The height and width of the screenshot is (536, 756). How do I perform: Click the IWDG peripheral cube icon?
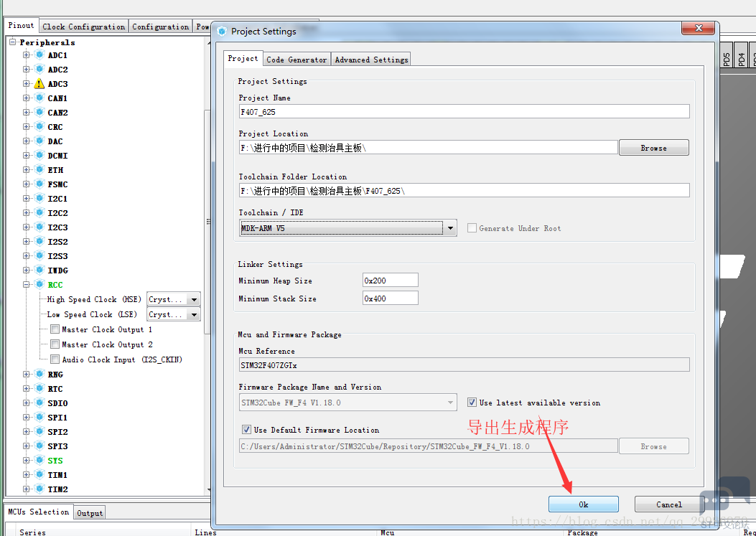point(39,270)
